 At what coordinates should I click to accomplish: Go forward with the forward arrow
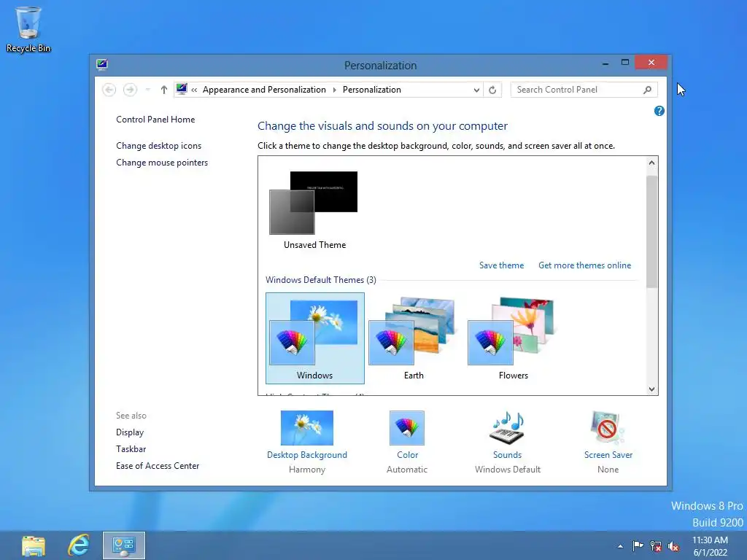130,90
